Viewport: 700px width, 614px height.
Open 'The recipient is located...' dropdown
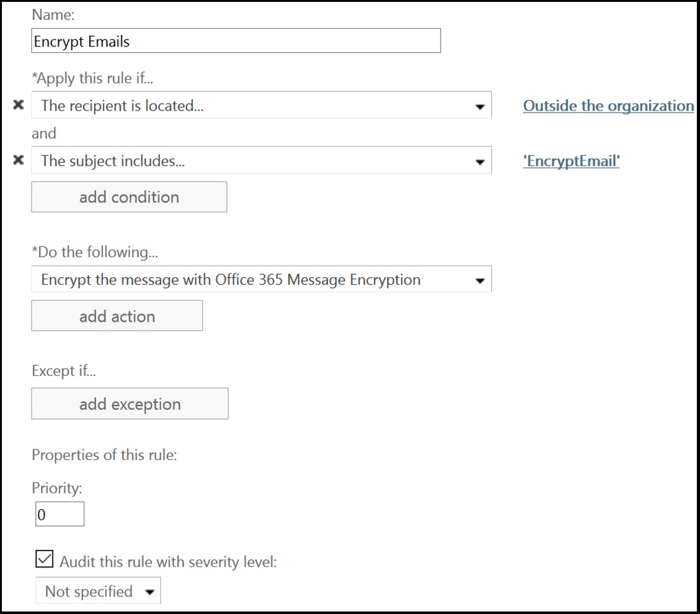click(261, 105)
